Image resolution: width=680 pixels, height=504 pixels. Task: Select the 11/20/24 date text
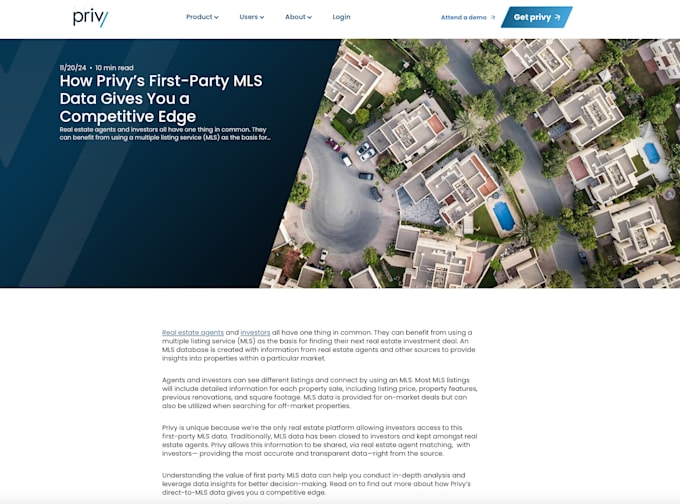[73, 68]
